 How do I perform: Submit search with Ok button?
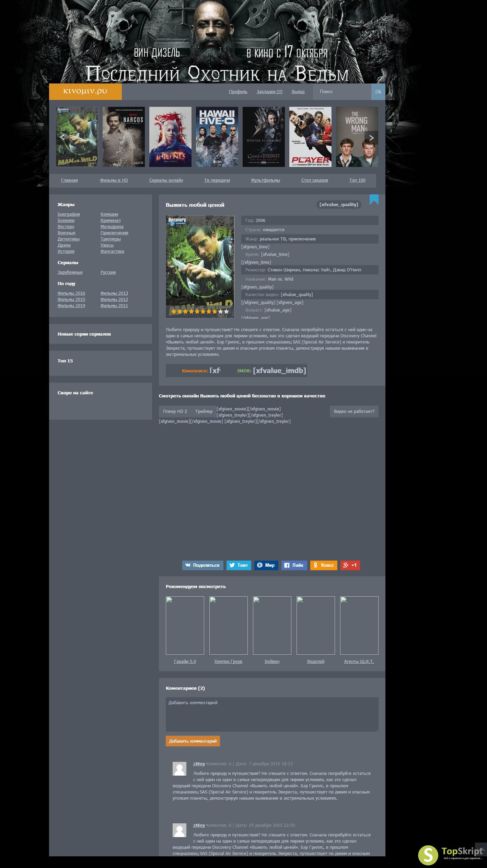(x=378, y=92)
